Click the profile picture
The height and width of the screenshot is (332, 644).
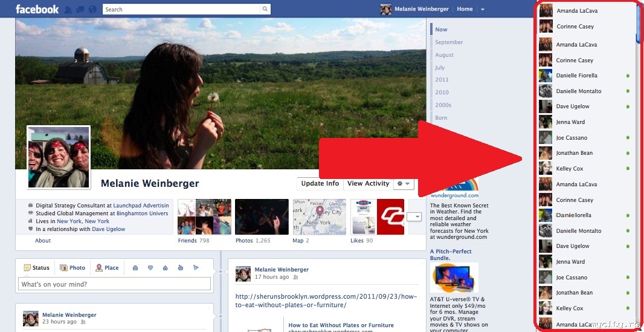[x=59, y=157]
